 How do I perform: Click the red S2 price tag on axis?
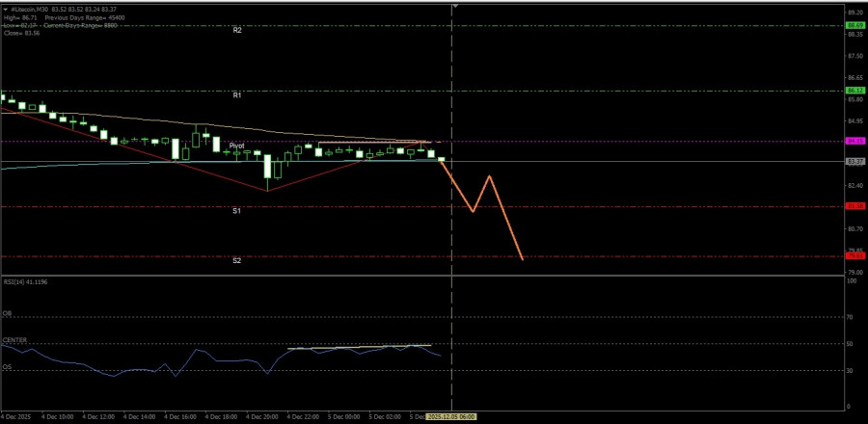pyautogui.click(x=854, y=256)
